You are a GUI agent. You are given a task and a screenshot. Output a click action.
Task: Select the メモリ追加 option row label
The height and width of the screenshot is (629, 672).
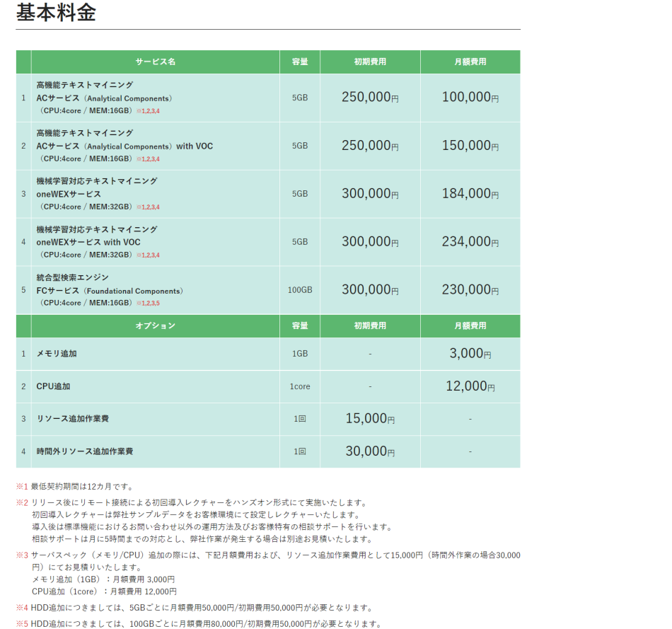[57, 354]
